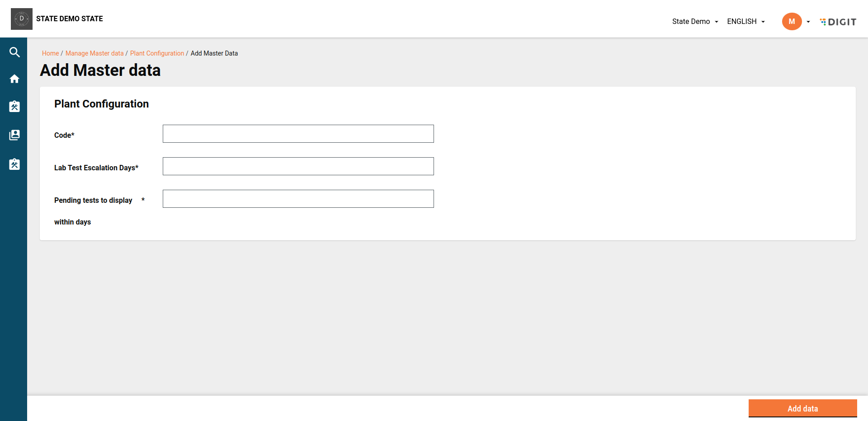Navigate to the Home breadcrumb link
Image resolution: width=868 pixels, height=421 pixels.
[x=50, y=53]
